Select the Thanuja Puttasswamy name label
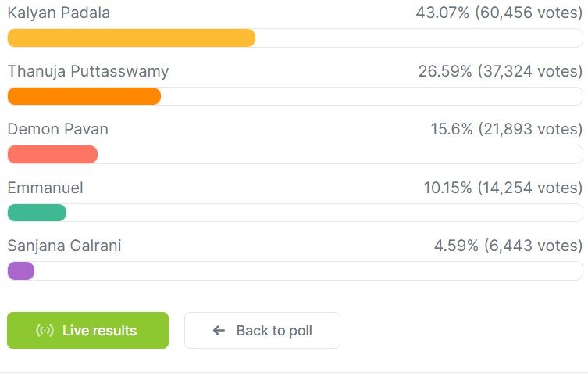The image size is (588, 380). [88, 71]
